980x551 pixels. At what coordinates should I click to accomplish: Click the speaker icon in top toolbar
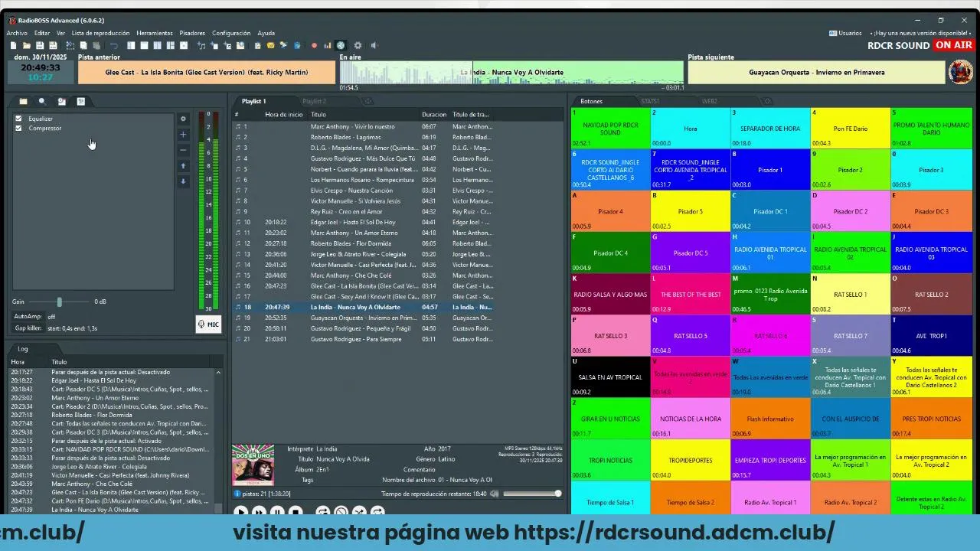(x=374, y=45)
